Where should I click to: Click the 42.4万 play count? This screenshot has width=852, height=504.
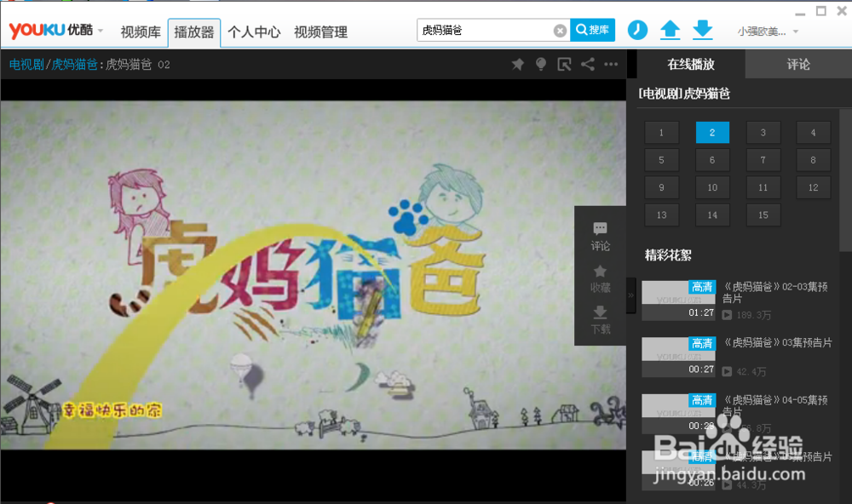click(751, 371)
